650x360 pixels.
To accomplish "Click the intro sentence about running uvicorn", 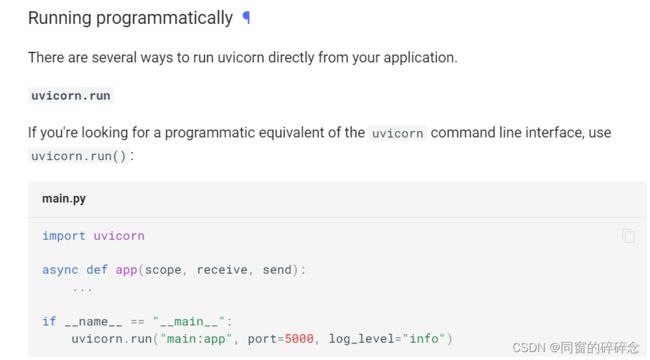I will click(243, 57).
